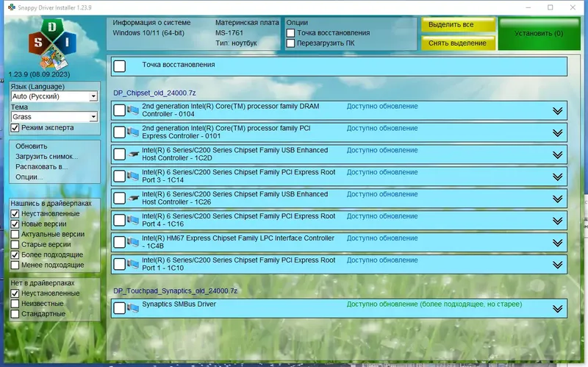
Task: Expand the PCI Express Root Port 1 row
Action: pos(558,265)
